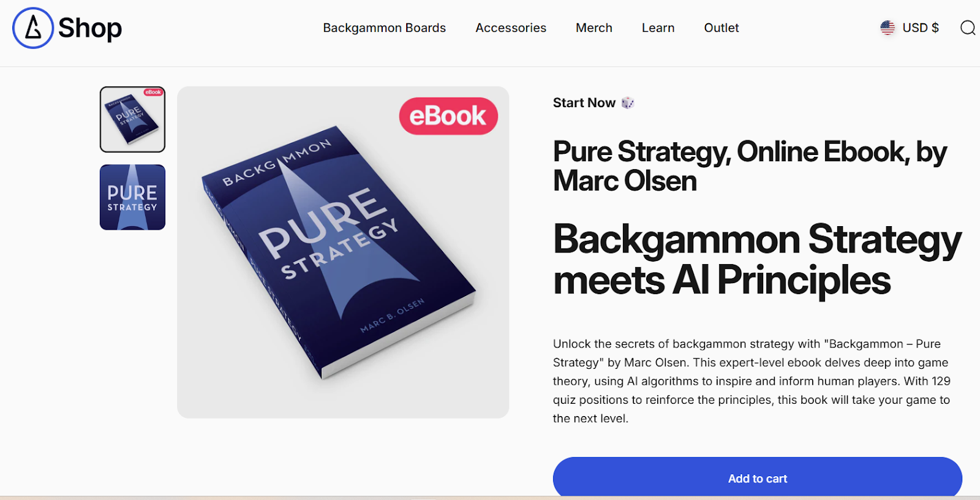Click the Pure Strategy Online Ebook title
This screenshot has width=980, height=500.
click(x=750, y=166)
